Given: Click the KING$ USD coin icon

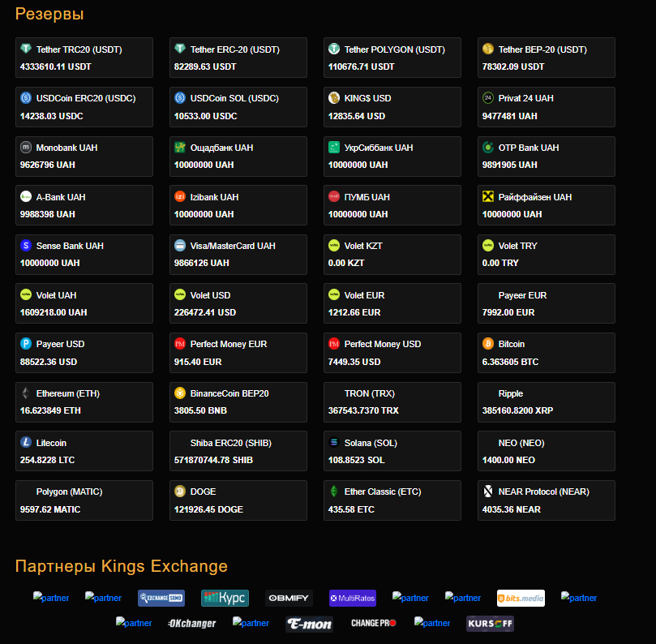Looking at the screenshot, I should tap(334, 97).
